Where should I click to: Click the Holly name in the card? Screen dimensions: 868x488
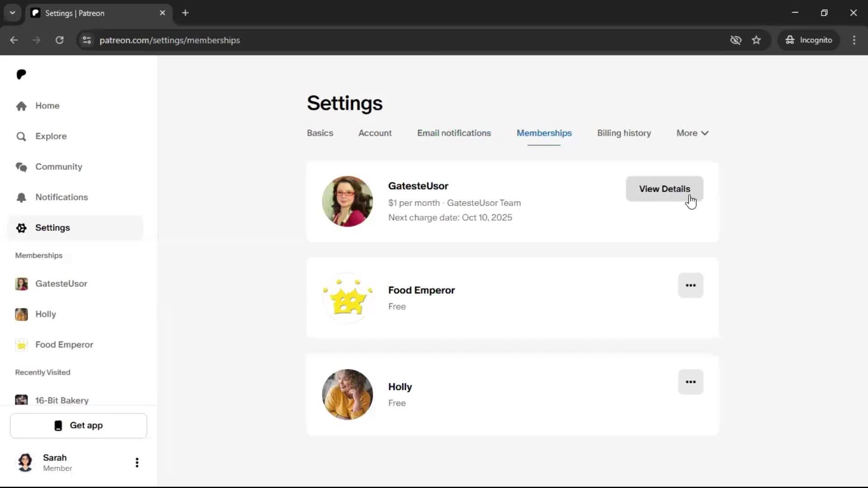[400, 387]
